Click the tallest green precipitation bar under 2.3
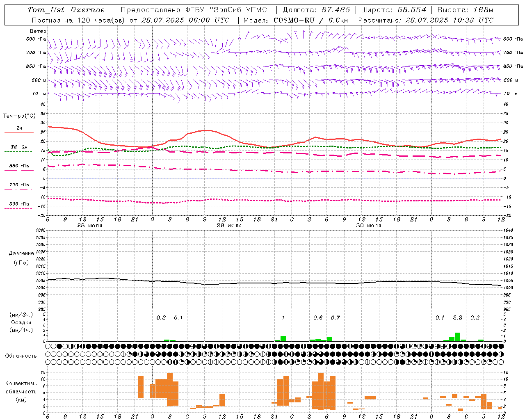Image resolution: width=525 pixels, height=420 pixels. point(457,337)
